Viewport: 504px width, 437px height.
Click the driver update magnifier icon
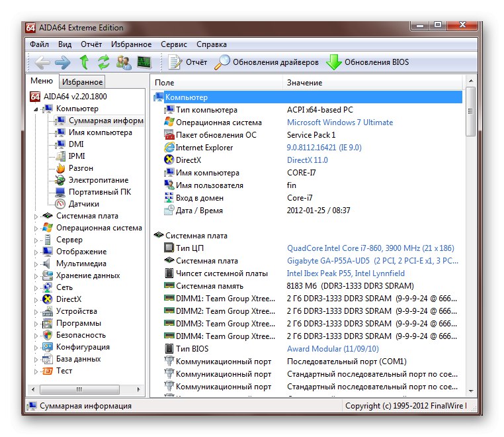click(x=223, y=62)
